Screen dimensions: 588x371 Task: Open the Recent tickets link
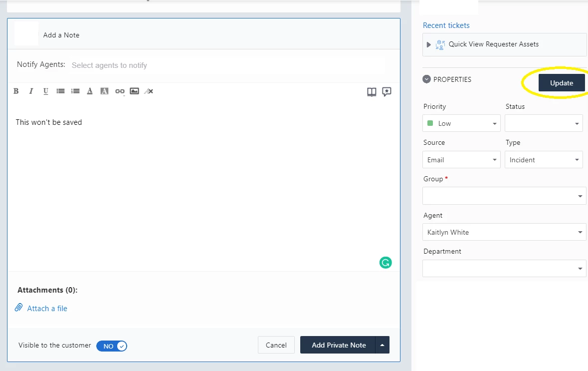click(446, 25)
